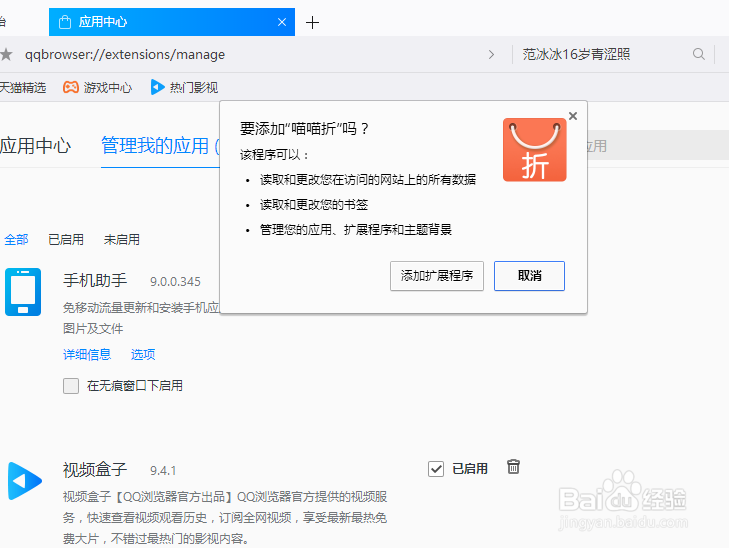
Task: Click the 手机助手 app title
Action: pos(95,280)
